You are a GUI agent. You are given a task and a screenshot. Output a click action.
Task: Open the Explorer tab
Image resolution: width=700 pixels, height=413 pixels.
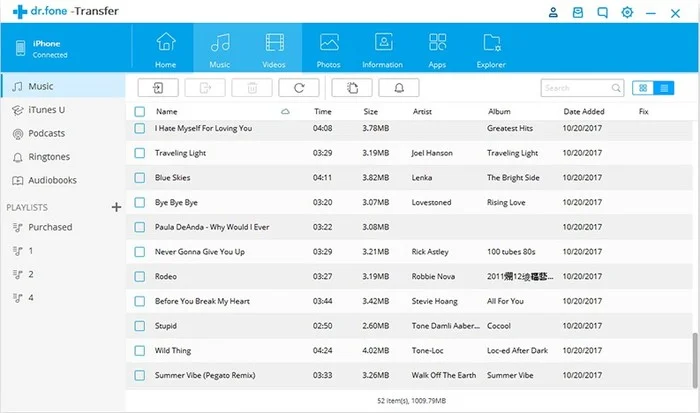point(491,48)
